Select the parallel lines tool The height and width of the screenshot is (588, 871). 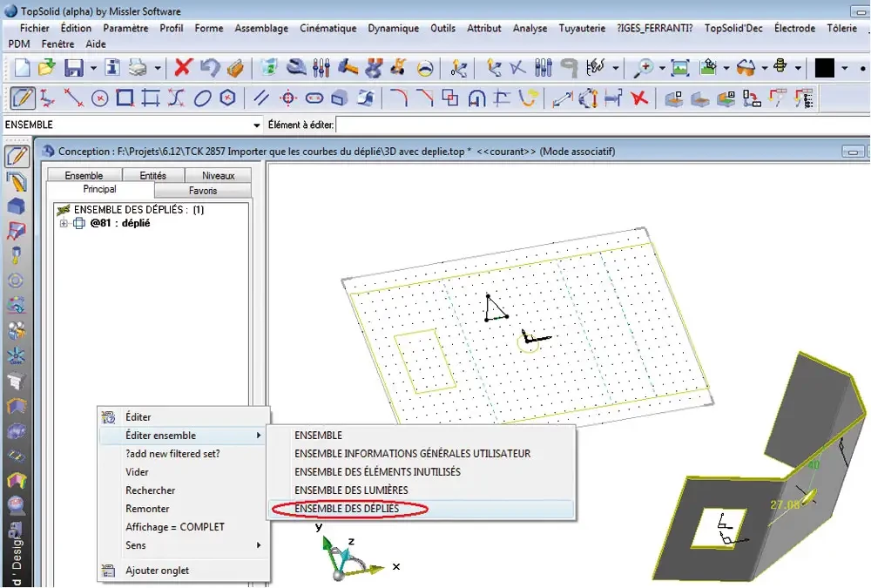point(261,98)
